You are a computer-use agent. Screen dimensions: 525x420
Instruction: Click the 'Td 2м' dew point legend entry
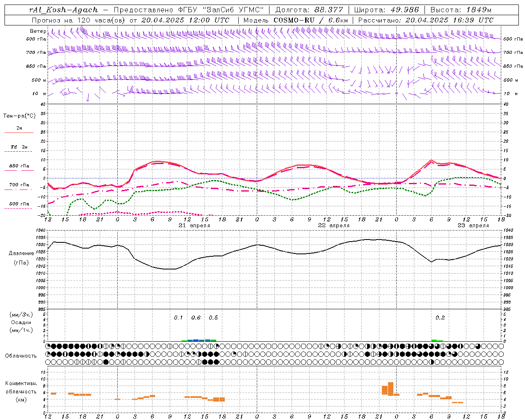click(x=19, y=147)
